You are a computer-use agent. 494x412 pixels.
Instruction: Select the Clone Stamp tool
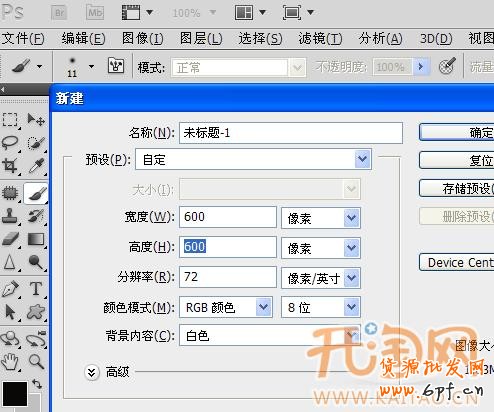point(10,216)
